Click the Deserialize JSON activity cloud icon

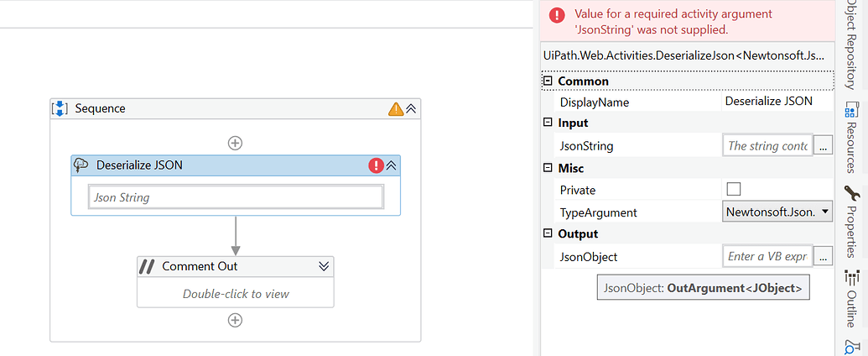click(81, 165)
